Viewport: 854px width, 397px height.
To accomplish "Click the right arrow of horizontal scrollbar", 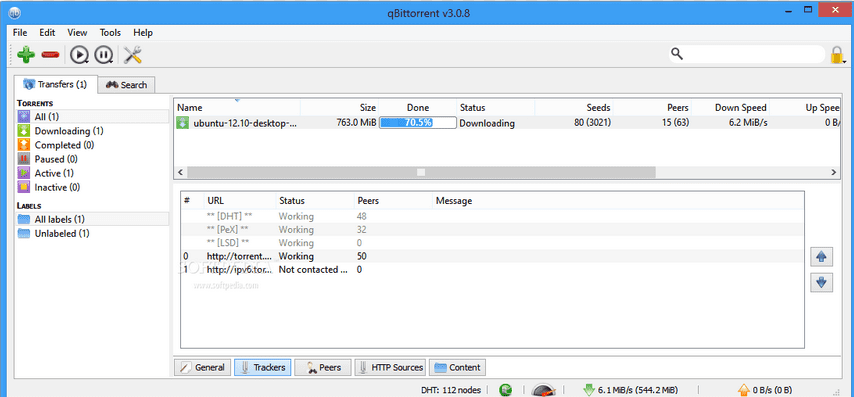I will [833, 172].
